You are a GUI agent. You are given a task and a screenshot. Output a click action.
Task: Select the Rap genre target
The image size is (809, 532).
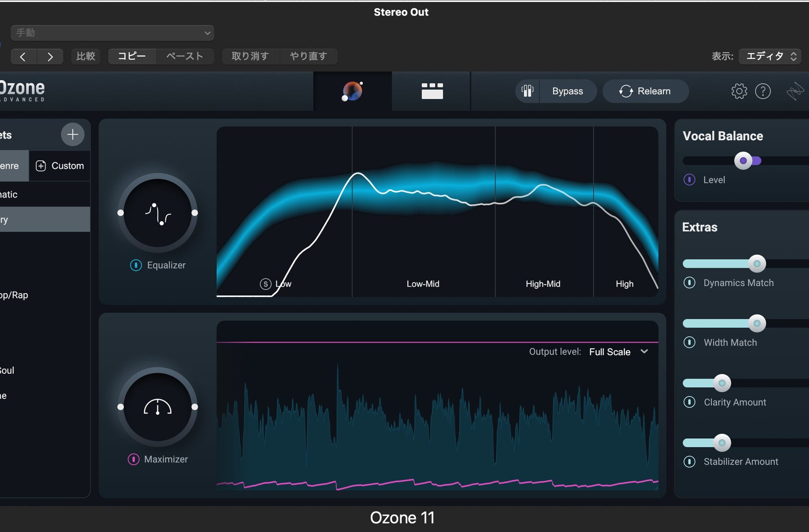click(x=45, y=295)
